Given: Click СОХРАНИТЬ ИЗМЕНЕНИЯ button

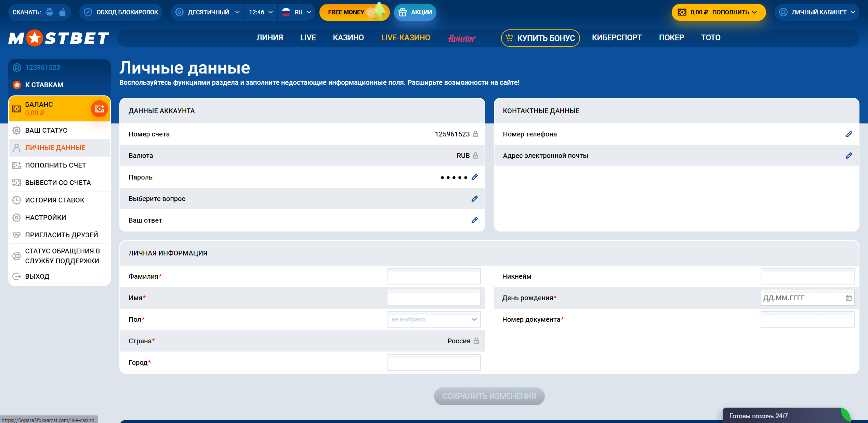Looking at the screenshot, I should coord(489,396).
